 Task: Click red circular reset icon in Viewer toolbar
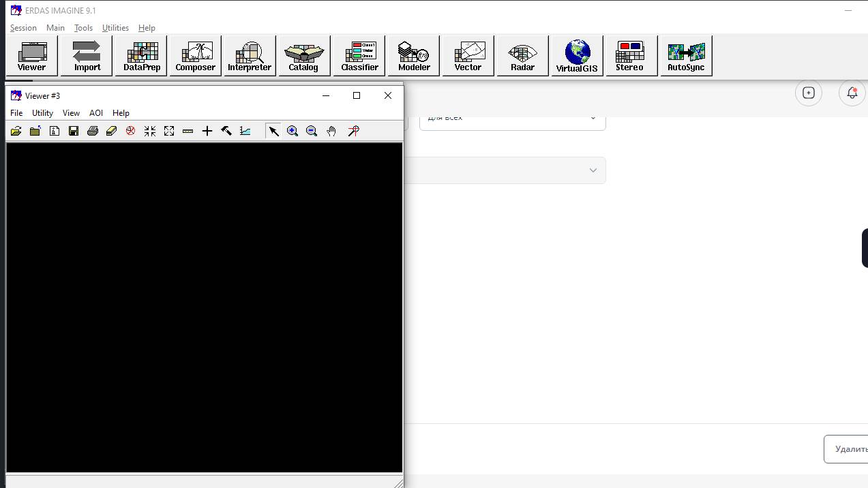130,131
